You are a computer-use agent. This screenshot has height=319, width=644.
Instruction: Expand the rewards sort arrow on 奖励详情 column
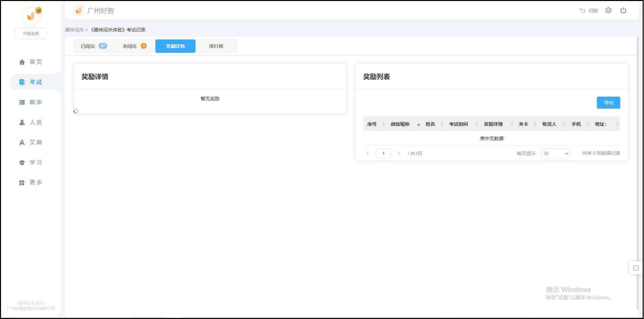512,124
